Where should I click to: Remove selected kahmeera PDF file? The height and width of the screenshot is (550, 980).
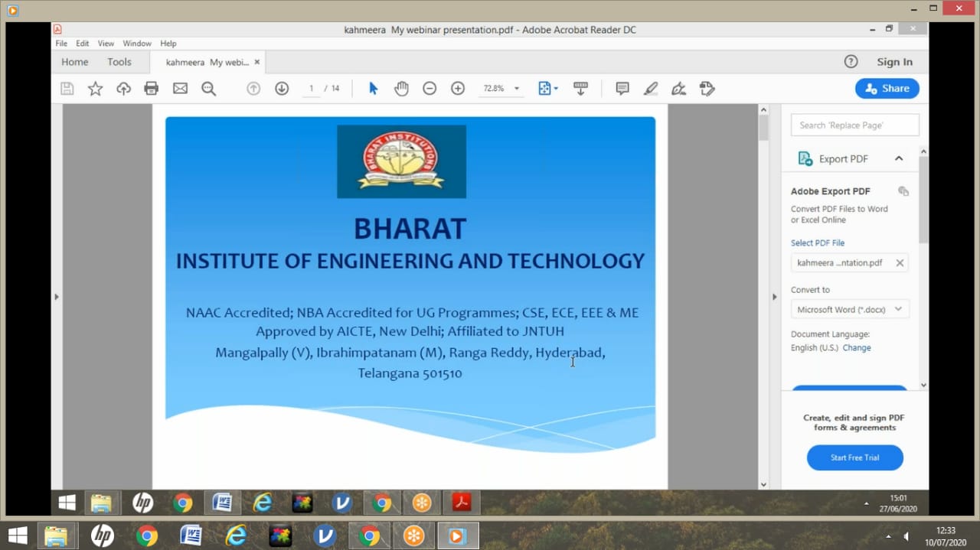point(900,263)
